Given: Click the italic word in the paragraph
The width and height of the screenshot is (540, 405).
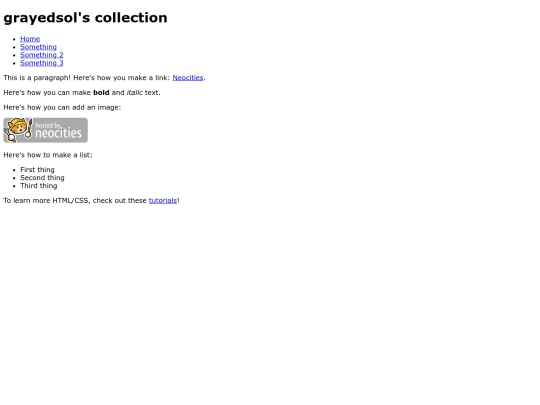Looking at the screenshot, I should pos(134,93).
